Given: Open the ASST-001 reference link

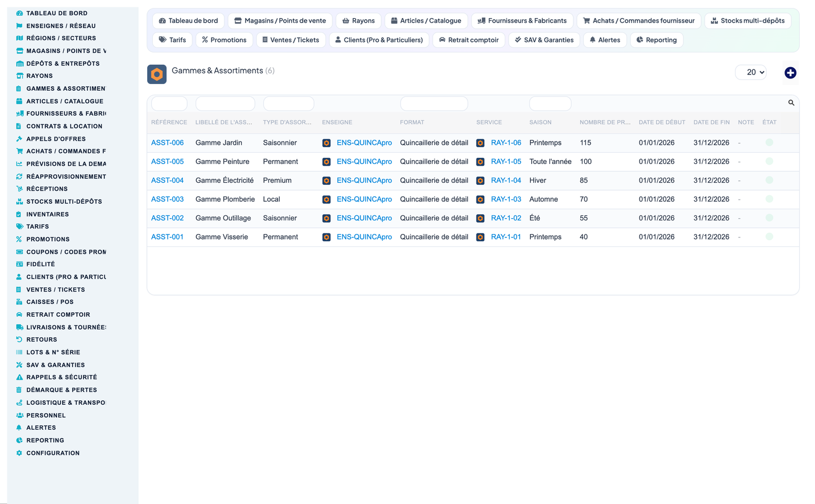Looking at the screenshot, I should click(x=168, y=237).
